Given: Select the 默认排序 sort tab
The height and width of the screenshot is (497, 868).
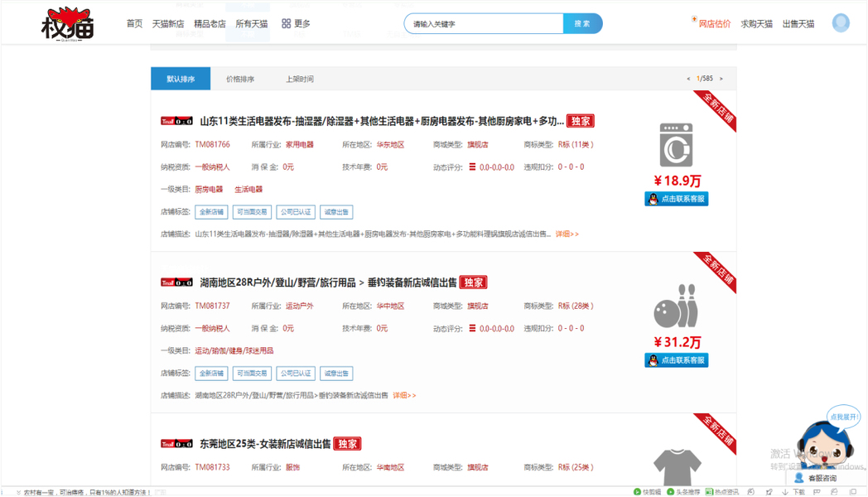Looking at the screenshot, I should (x=181, y=79).
